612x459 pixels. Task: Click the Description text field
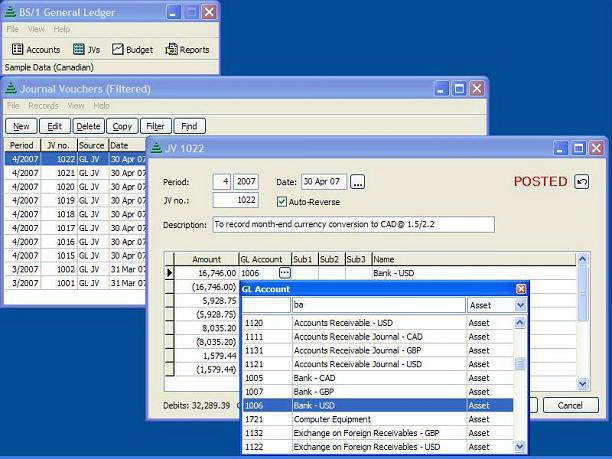(353, 225)
